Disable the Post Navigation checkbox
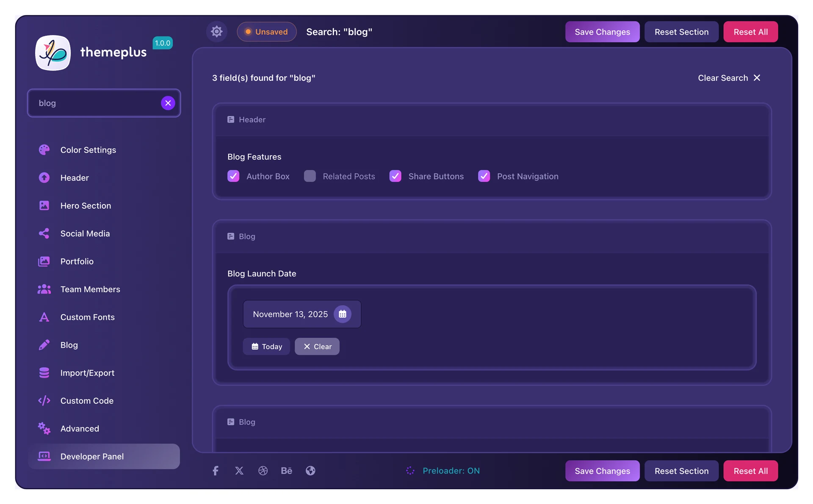This screenshot has height=504, width=813. click(x=484, y=176)
